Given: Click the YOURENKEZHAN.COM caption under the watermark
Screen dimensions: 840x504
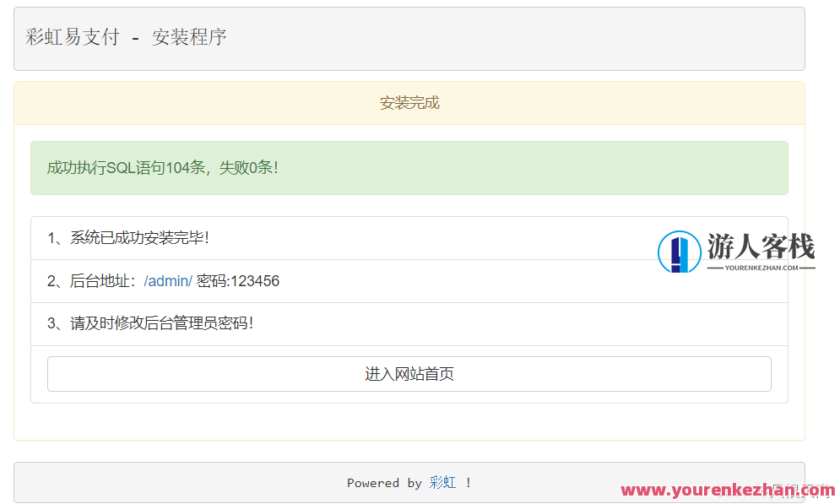Looking at the screenshot, I should [759, 267].
